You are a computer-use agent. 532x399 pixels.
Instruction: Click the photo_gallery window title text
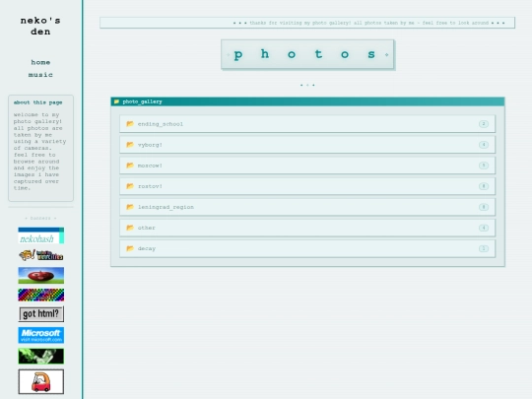click(x=142, y=101)
